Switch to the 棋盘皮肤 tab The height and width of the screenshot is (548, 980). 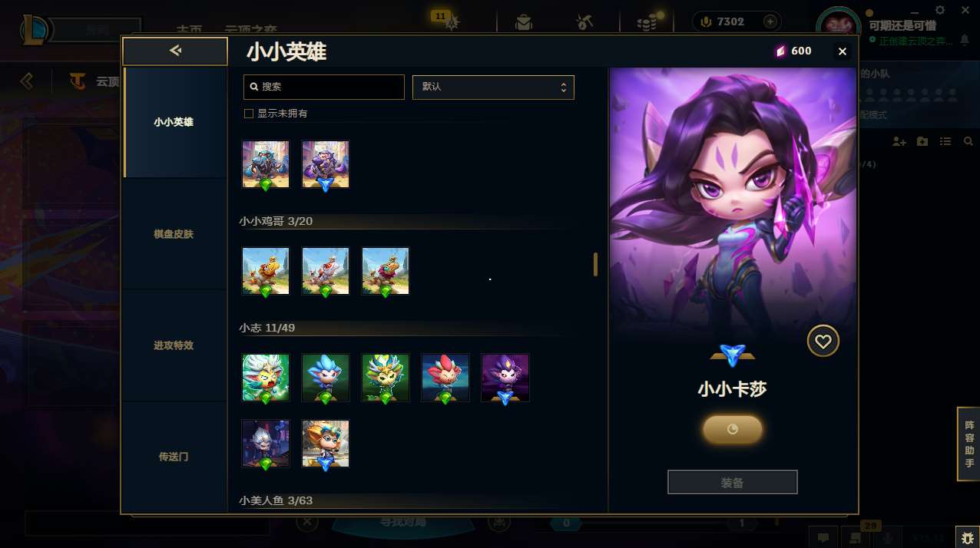pyautogui.click(x=174, y=234)
